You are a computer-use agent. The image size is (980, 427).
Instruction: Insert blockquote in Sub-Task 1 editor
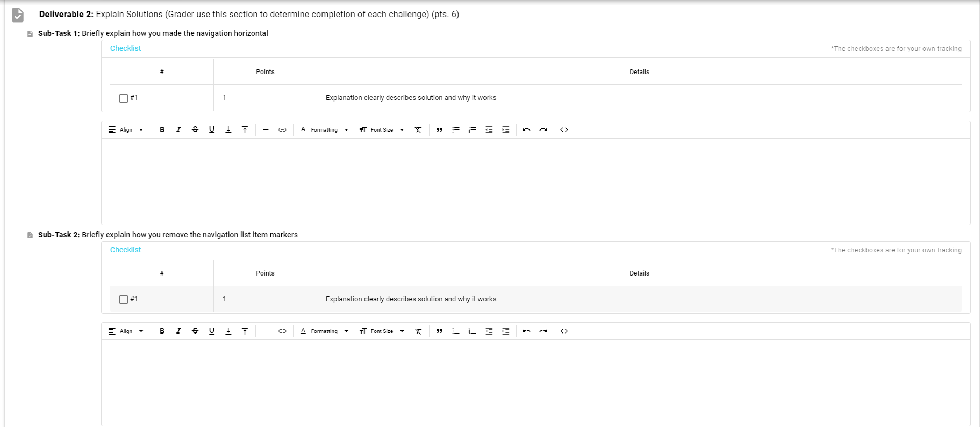439,129
